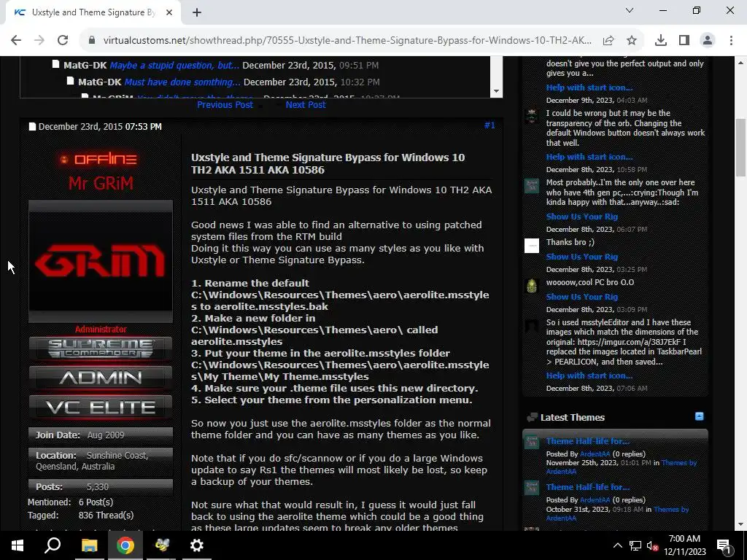The image size is (747, 560).
Task: Open network status tray icon
Action: coord(635,545)
